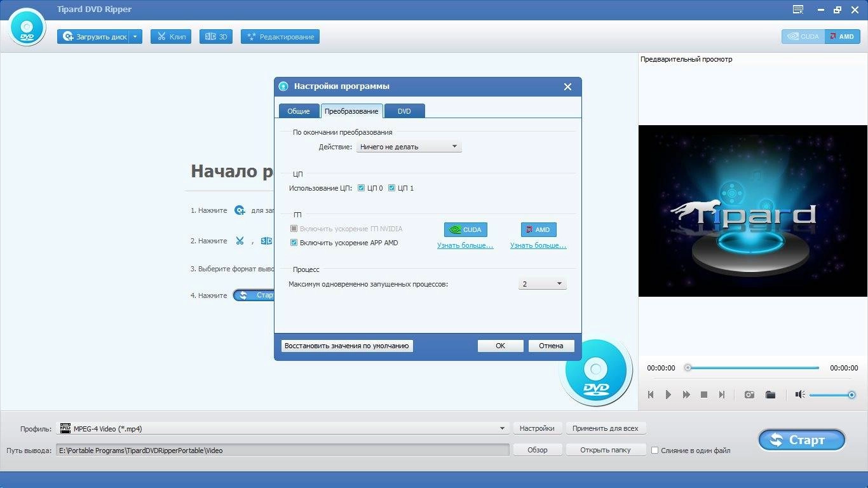Viewport: 868px width, 488px height.
Task: Click the Tipard preview thumbnail
Action: coord(753,211)
